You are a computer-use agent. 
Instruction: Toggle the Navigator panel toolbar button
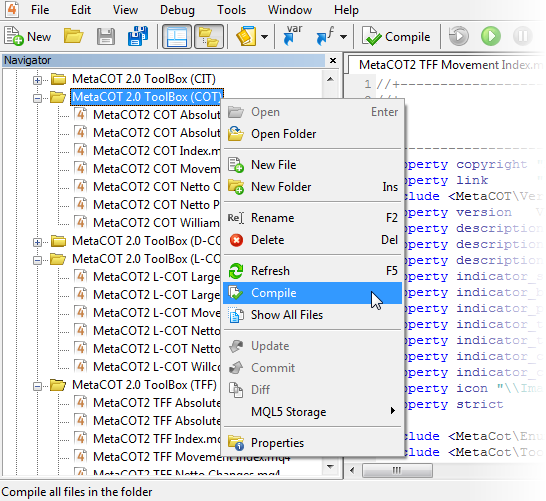coord(209,36)
